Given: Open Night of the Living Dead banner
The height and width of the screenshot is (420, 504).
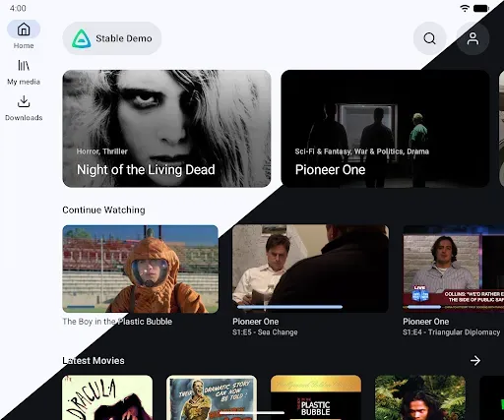Looking at the screenshot, I should 166,129.
